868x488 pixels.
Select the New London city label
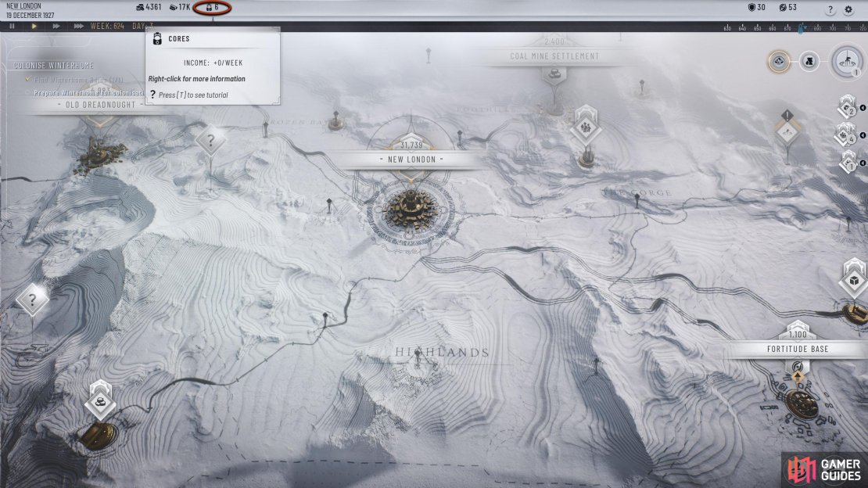tap(411, 160)
